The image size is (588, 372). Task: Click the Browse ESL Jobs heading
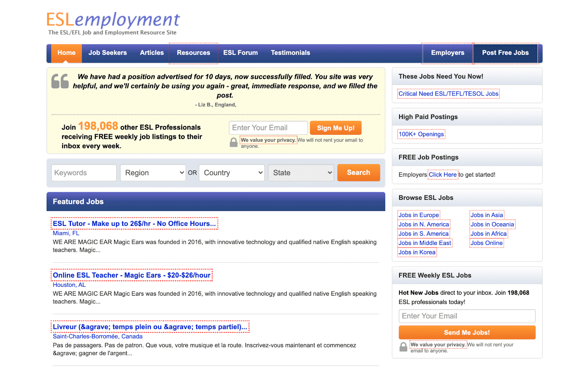(x=426, y=198)
